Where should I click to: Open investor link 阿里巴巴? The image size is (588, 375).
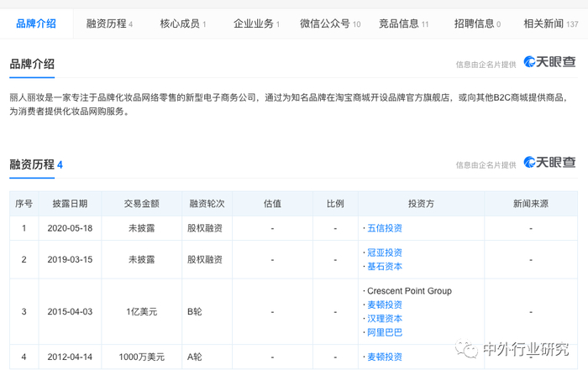385,332
